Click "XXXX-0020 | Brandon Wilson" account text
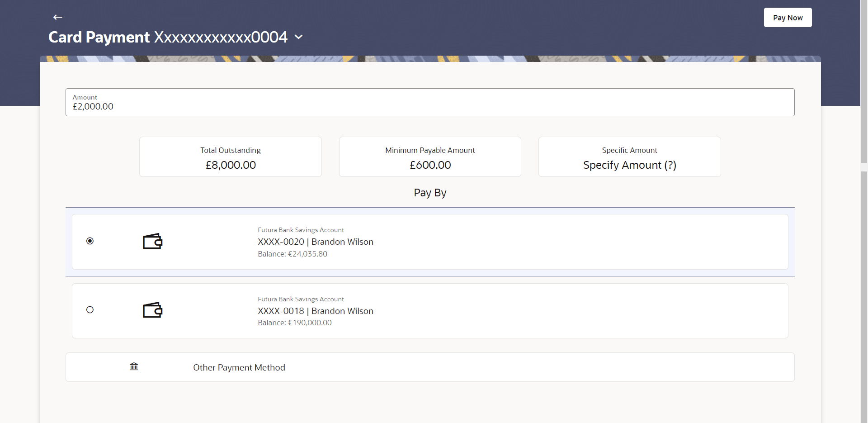 pos(316,242)
